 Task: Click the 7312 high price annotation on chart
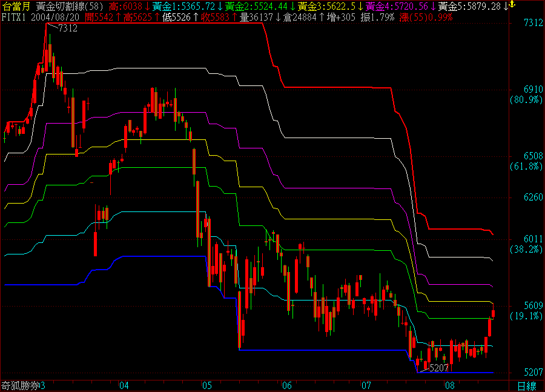[67, 29]
